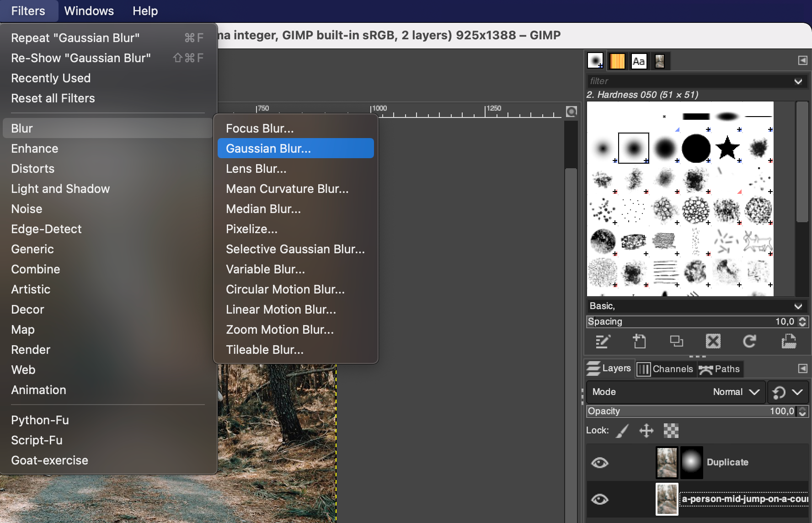Open the brush editor for Hardness 050
Viewport: 812px width, 523px height.
click(604, 342)
